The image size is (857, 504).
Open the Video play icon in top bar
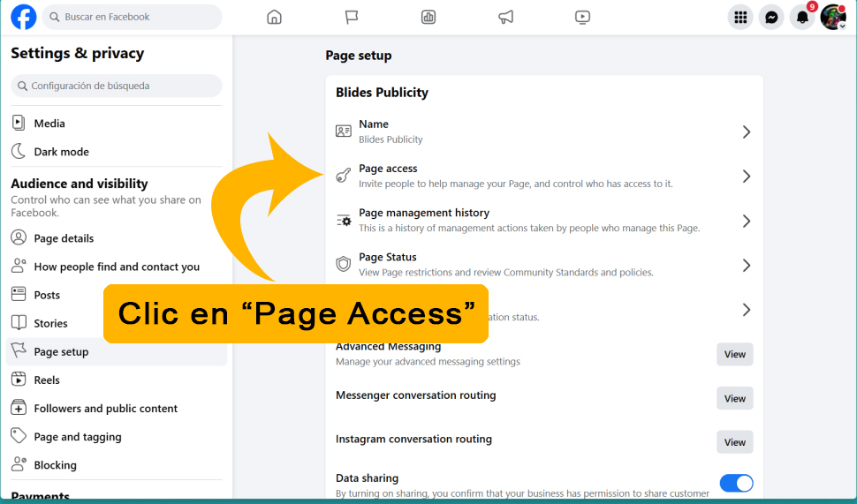pos(582,17)
